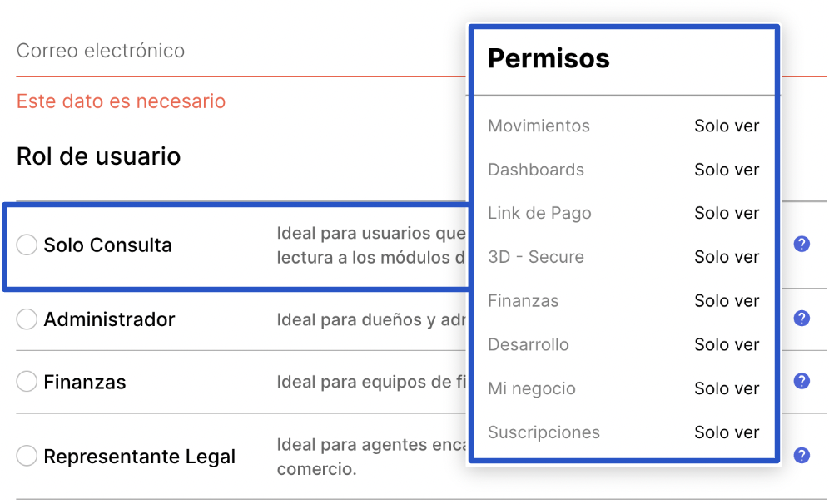The height and width of the screenshot is (504, 829).
Task: Click the help icon beside Solo Consulta
Action: (x=802, y=244)
